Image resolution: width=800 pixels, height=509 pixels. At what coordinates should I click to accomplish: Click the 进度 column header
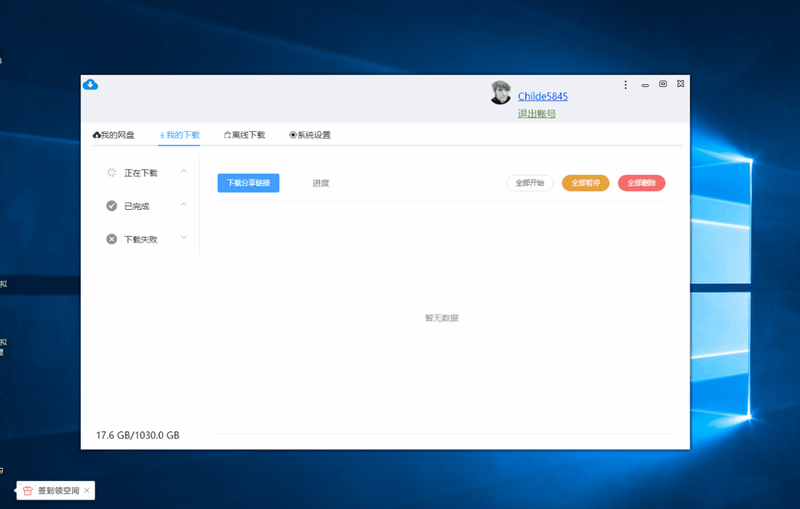click(321, 183)
